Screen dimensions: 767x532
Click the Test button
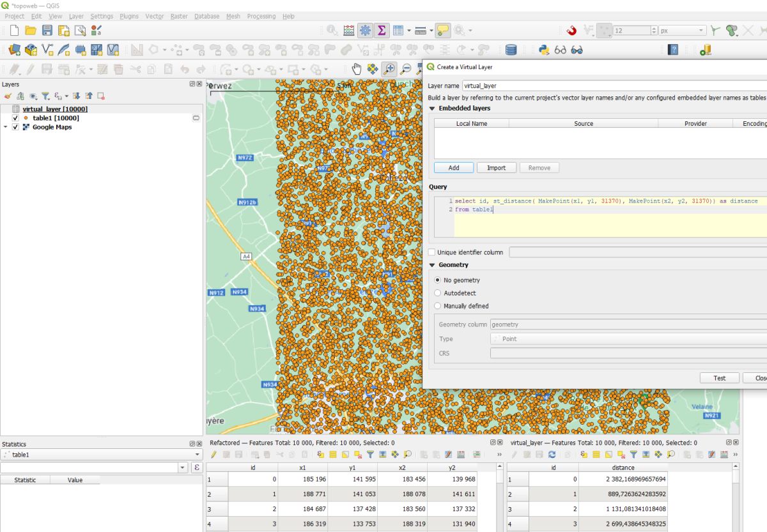click(x=719, y=378)
